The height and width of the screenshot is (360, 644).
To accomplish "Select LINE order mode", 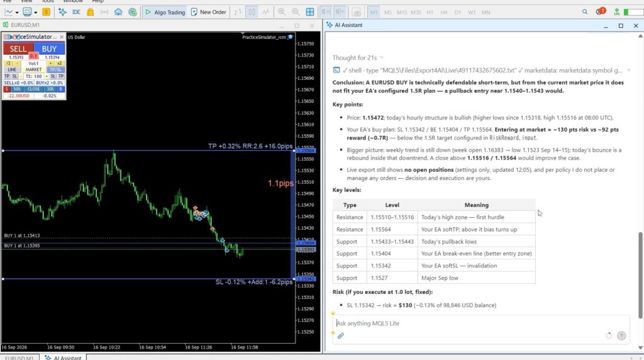I will pos(13,69).
